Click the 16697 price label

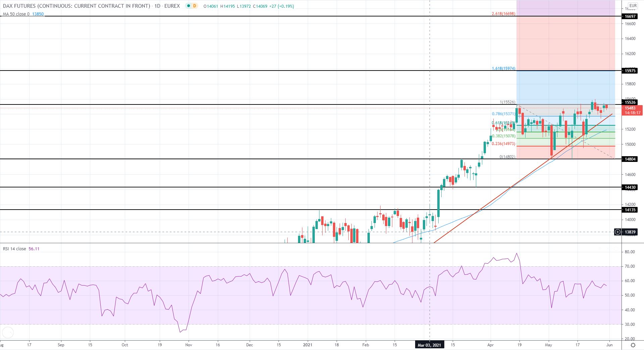[630, 16]
